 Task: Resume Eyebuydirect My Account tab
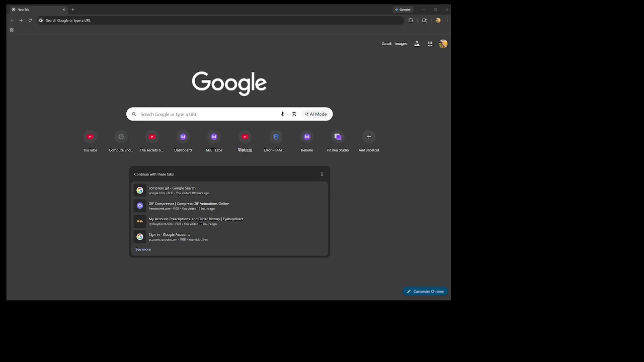229,221
